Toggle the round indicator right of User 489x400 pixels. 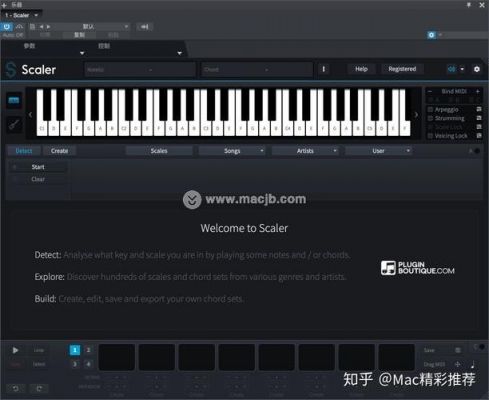(477, 151)
